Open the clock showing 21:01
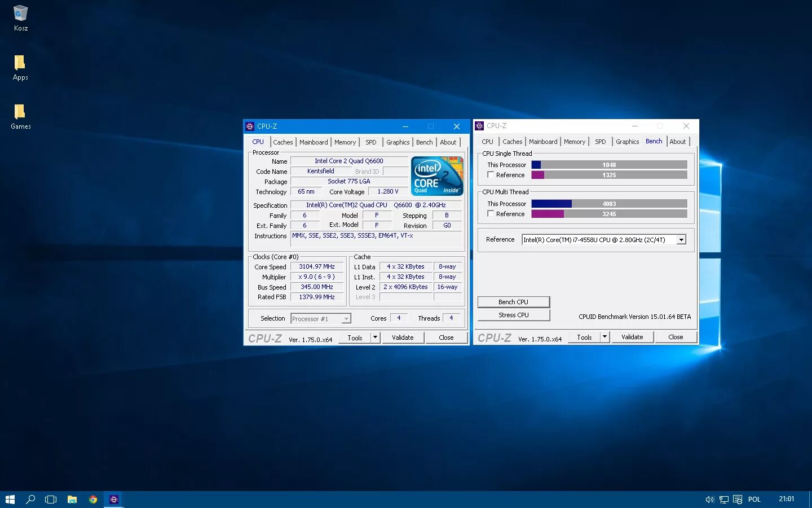Viewport: 812px width, 508px height. point(786,499)
